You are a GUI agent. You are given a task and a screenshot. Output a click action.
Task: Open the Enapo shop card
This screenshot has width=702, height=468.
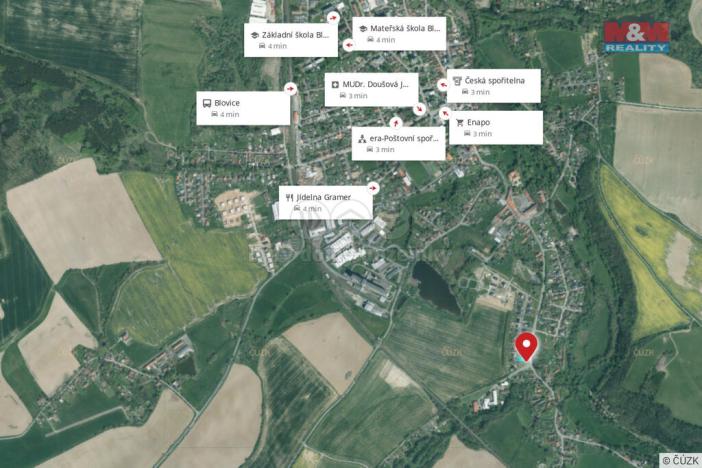(x=496, y=128)
